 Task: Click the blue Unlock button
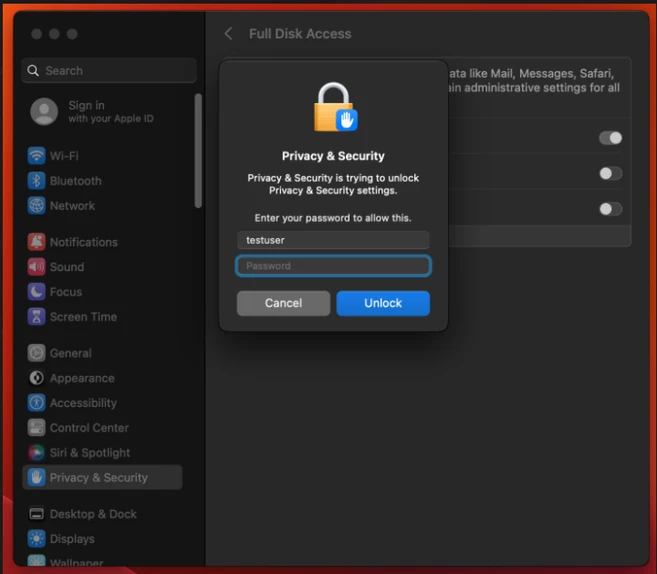click(x=383, y=303)
